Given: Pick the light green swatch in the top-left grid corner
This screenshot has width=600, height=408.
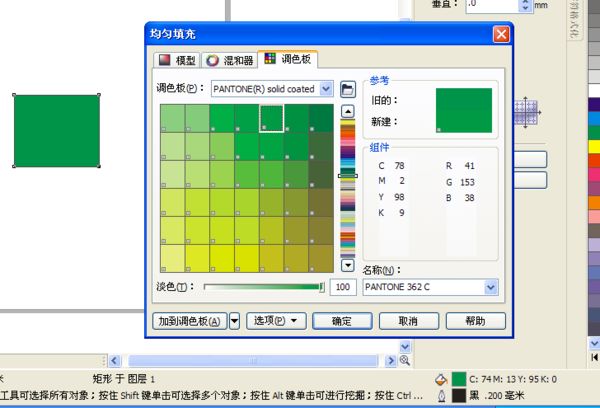Looking at the screenshot, I should tap(172, 118).
